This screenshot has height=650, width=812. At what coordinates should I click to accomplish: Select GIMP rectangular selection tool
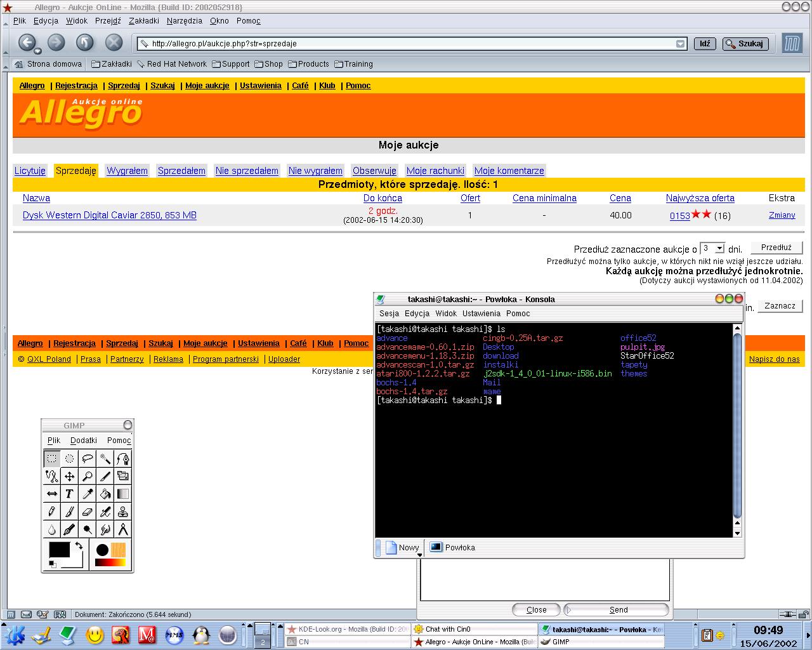coord(52,458)
